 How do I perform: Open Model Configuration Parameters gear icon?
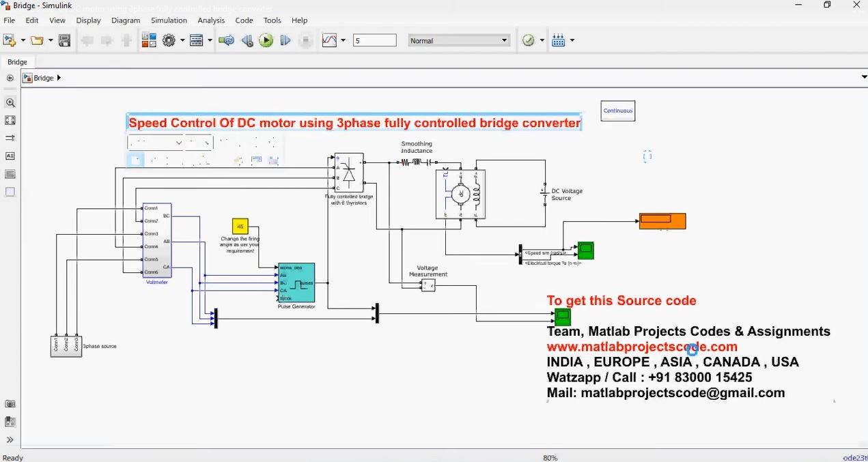click(169, 41)
